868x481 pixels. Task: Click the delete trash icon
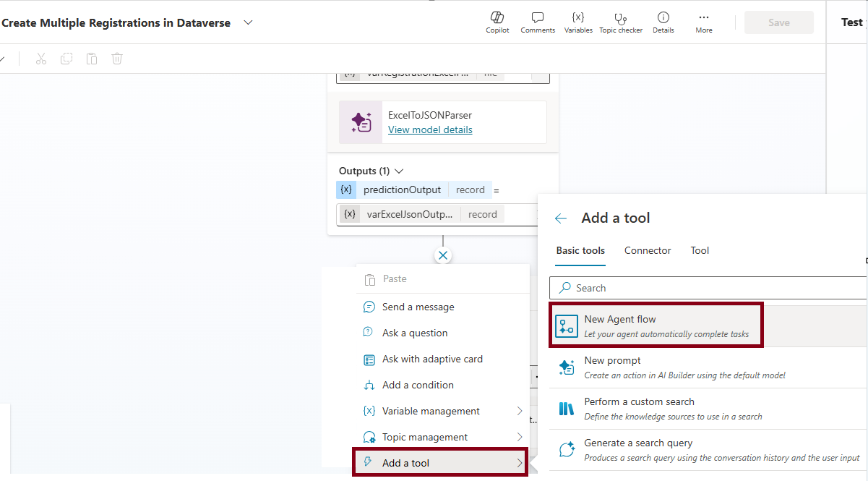(117, 59)
